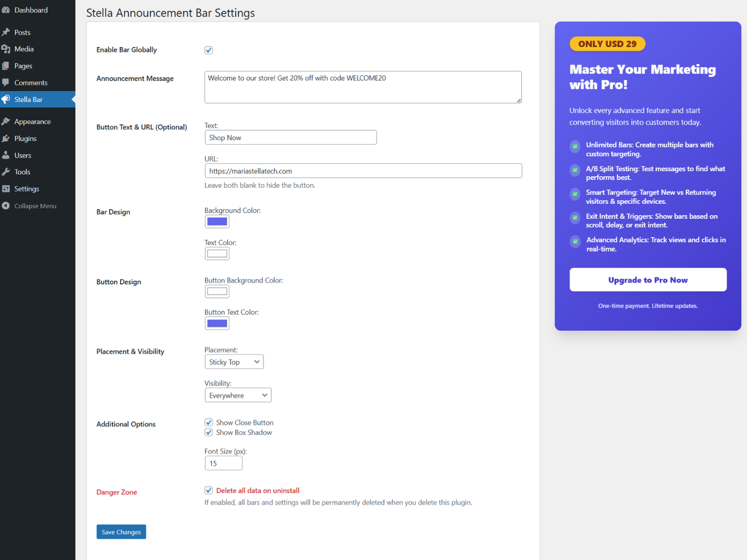
Task: Select the Posts pin icon in sidebar
Action: (7, 32)
